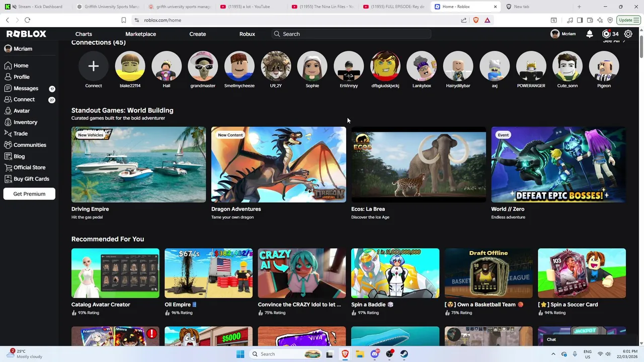644x362 pixels.
Task: Open Steam from the taskbar
Action: tap(405, 354)
